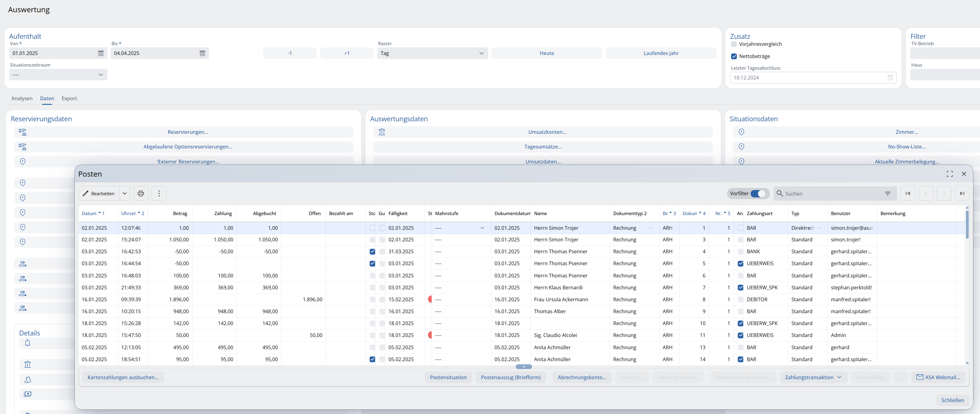Open Tagesumsätze link
Screen dimensions: 980x414
543,146
